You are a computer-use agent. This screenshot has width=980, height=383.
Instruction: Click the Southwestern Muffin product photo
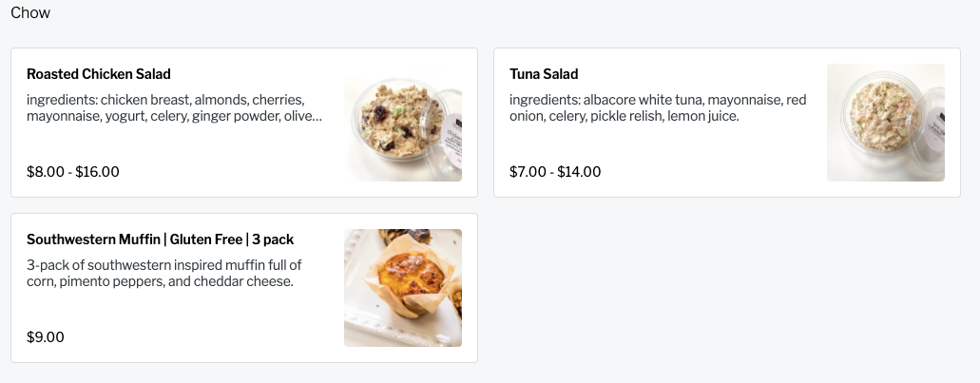402,288
